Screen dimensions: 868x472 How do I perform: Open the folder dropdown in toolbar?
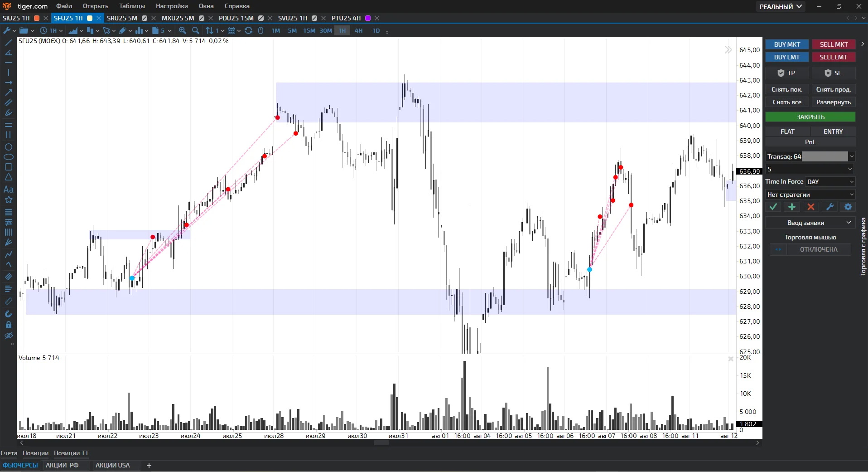pos(27,30)
